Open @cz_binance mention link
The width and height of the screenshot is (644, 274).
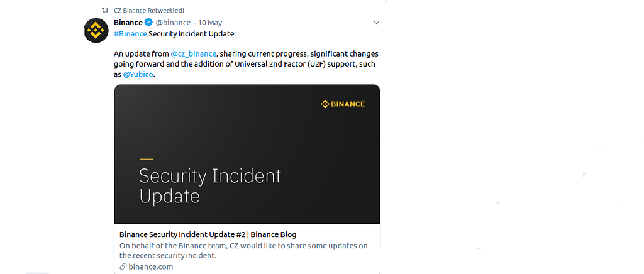pyautogui.click(x=193, y=54)
